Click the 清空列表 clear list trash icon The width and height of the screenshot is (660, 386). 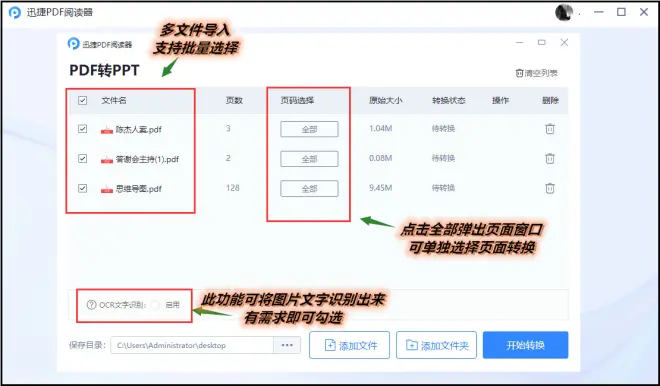519,73
